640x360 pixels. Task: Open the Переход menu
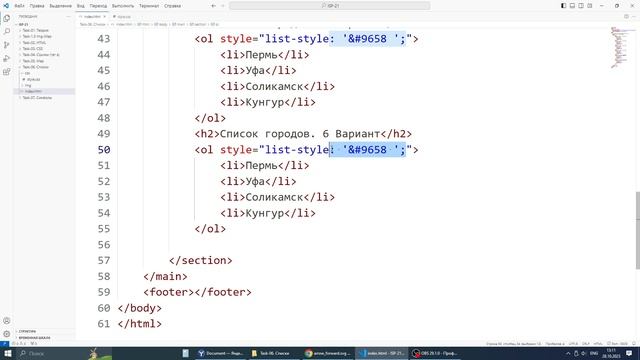[98, 6]
